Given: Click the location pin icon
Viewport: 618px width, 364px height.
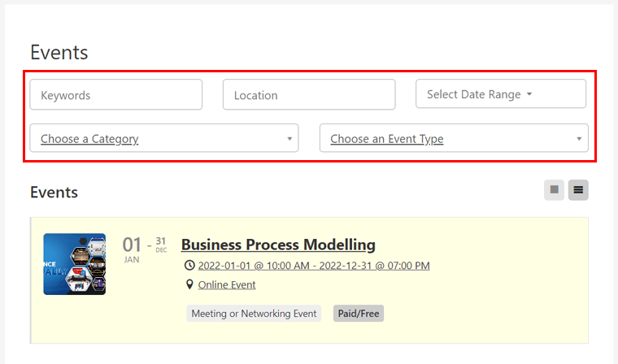Looking at the screenshot, I should click(x=189, y=284).
